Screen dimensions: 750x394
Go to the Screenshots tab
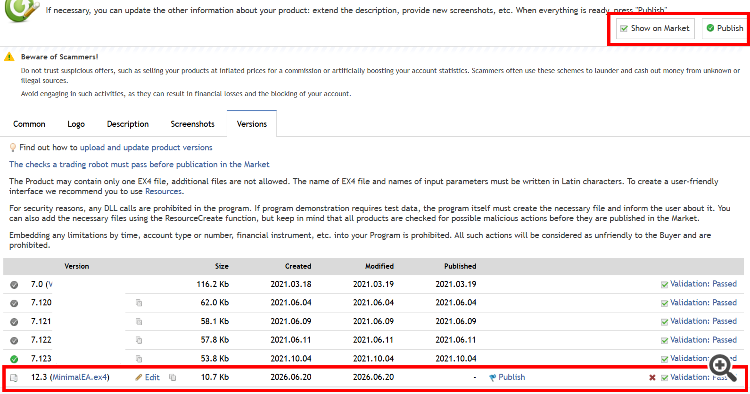click(192, 124)
